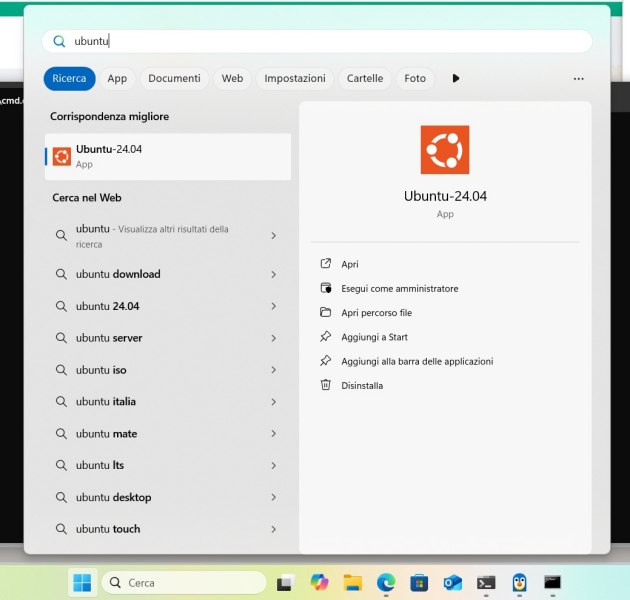Open Outlook from the taskbar
The image size is (630, 600).
(452, 583)
